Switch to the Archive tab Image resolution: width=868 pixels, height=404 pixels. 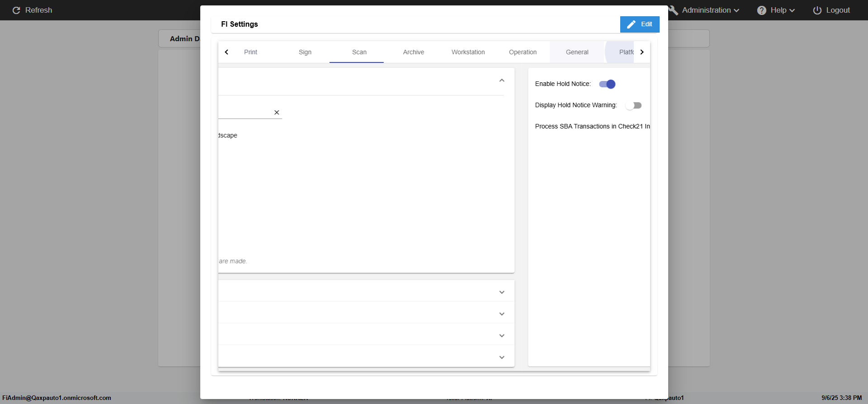tap(413, 52)
